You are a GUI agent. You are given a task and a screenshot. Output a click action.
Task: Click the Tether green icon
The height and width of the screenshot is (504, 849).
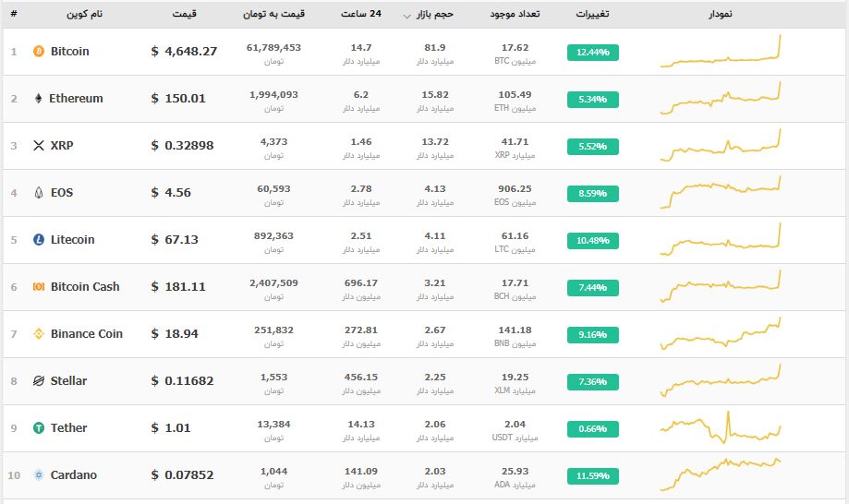point(39,428)
